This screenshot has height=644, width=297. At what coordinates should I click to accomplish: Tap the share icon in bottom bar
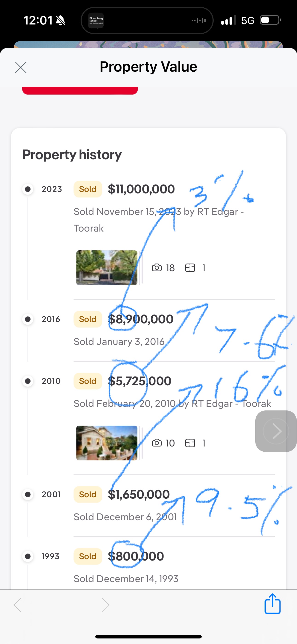pyautogui.click(x=272, y=604)
